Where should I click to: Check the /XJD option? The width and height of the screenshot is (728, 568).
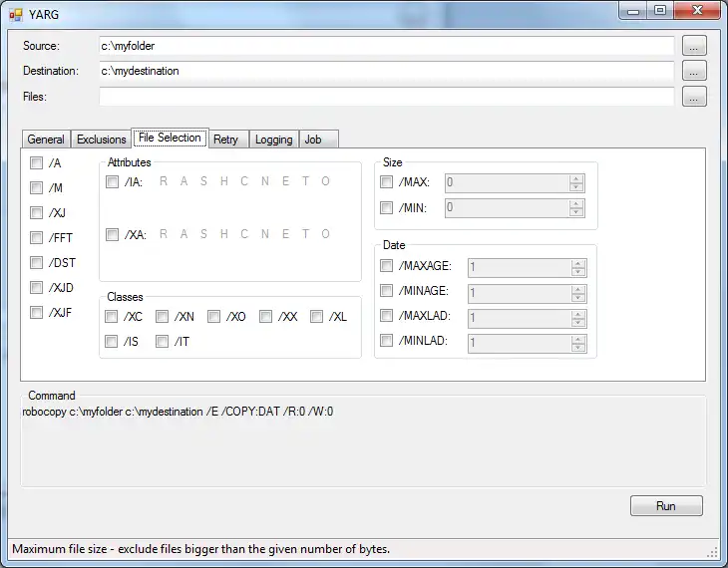click(36, 288)
